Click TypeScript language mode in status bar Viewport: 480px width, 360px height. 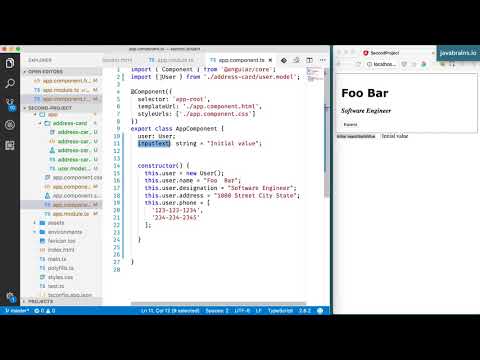tap(280, 311)
